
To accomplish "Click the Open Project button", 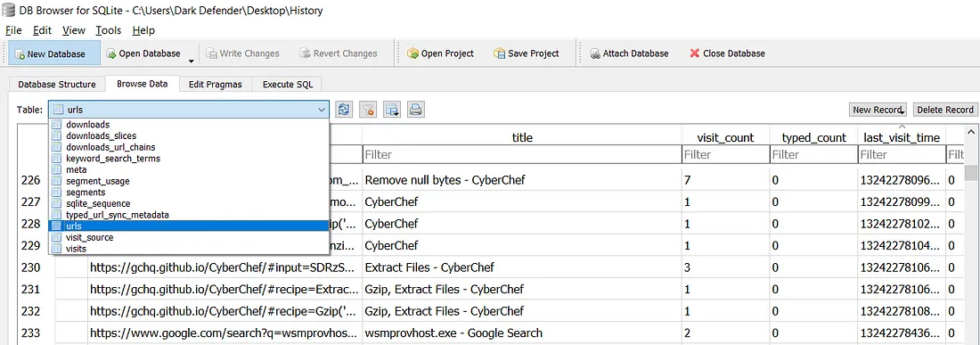I will pos(440,53).
